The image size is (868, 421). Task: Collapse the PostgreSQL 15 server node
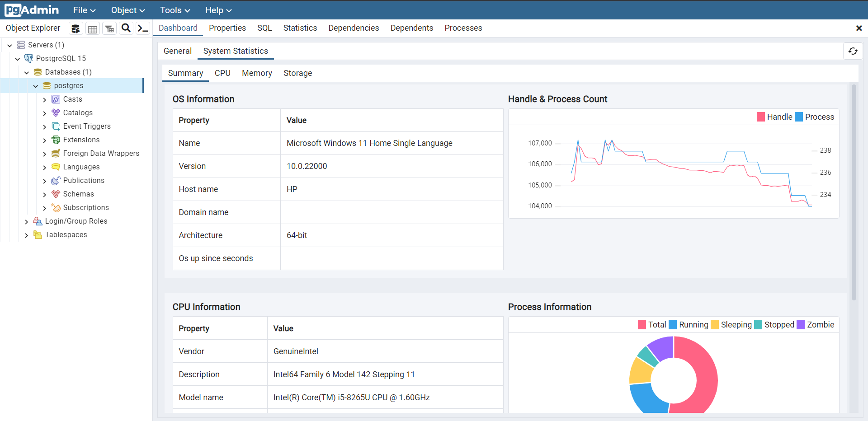point(18,59)
